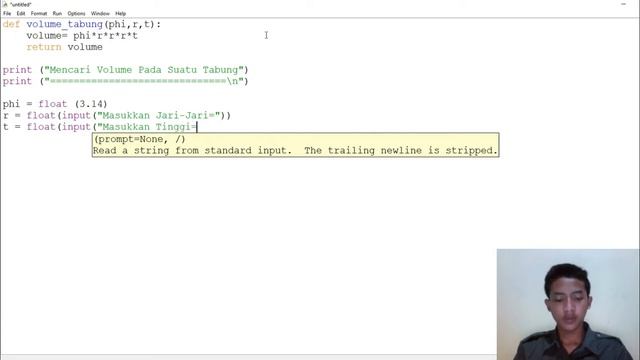
Task: Click the "Masukkan Tinggi=" line being typed
Action: point(100,127)
